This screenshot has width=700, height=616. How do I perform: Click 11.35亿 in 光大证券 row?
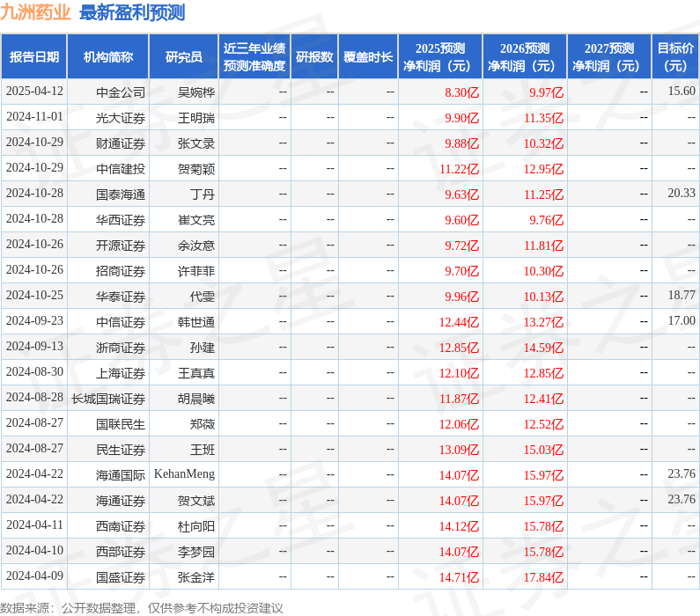pyautogui.click(x=543, y=118)
